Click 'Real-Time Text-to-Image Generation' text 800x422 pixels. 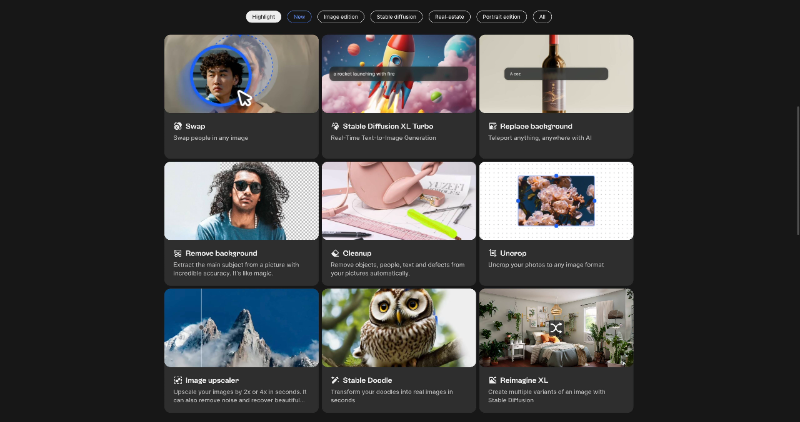[x=383, y=138]
